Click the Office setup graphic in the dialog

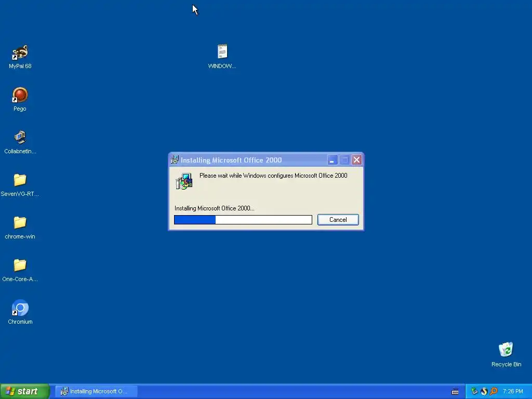tap(184, 181)
